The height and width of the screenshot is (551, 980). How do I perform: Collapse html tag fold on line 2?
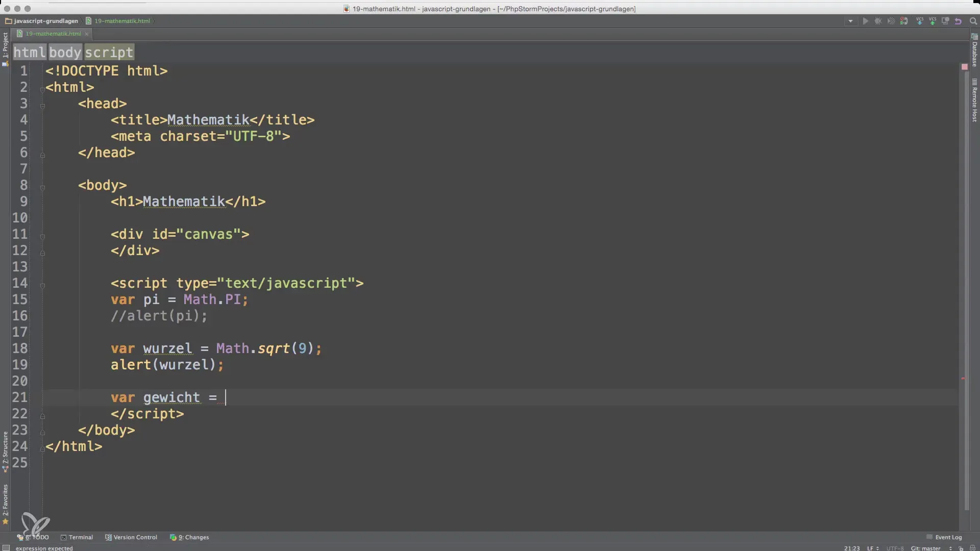point(42,90)
